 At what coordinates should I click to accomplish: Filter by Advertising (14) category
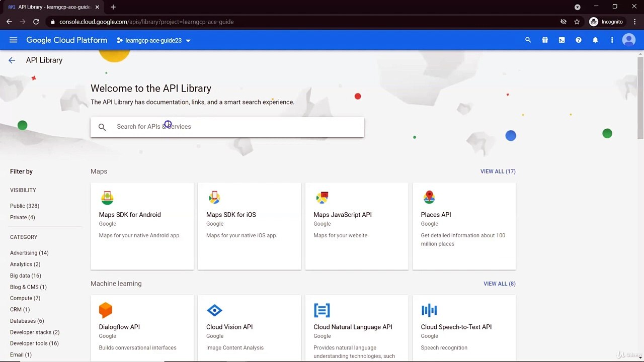[29, 253]
